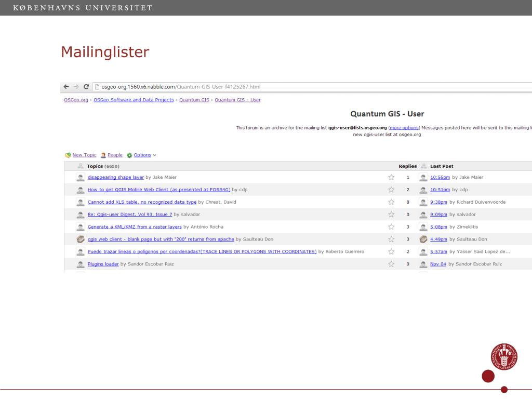Open the People link

pyautogui.click(x=115, y=155)
